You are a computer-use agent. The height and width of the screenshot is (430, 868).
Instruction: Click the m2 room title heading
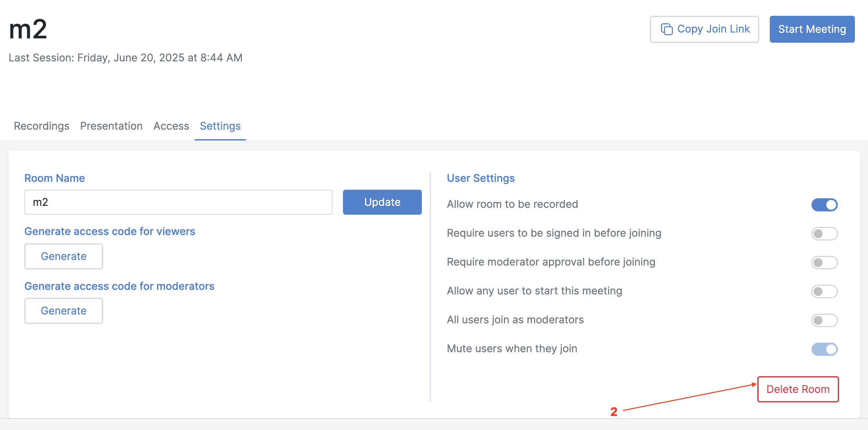(28, 29)
